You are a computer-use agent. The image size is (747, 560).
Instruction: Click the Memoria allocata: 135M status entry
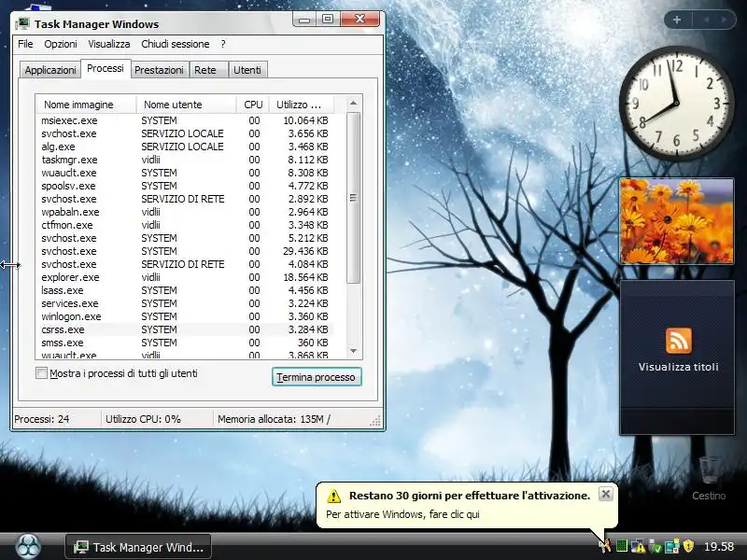290,419
